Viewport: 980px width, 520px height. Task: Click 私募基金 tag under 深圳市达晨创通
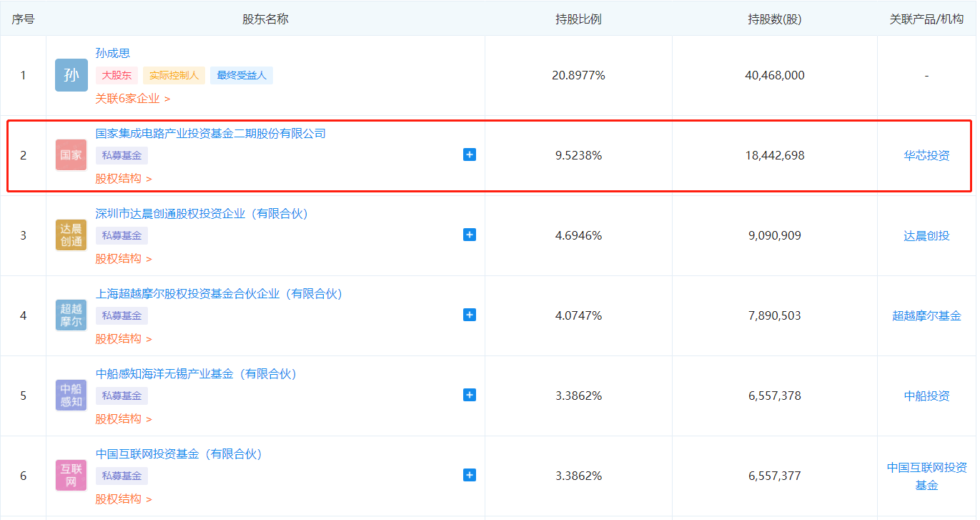pos(122,235)
